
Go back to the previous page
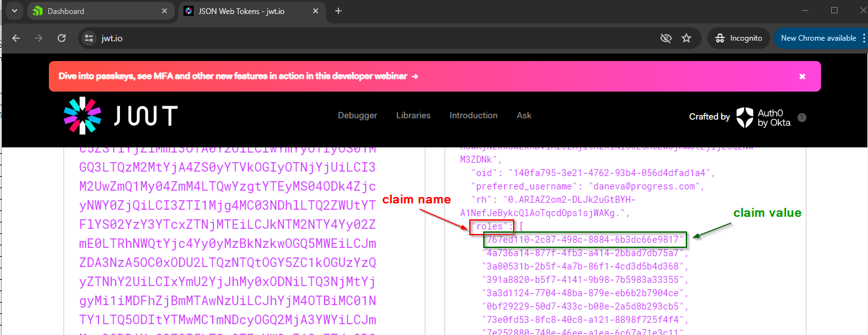(x=16, y=38)
